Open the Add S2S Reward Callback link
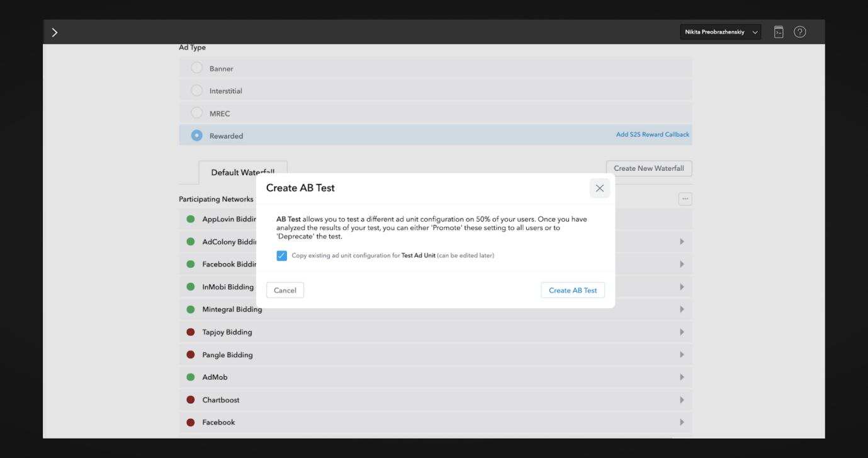 coord(652,135)
